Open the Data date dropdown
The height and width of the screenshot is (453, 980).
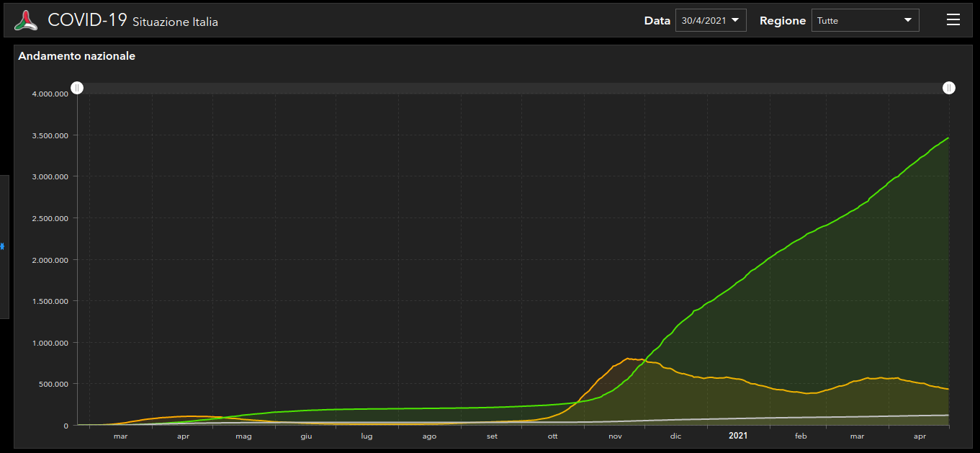710,20
